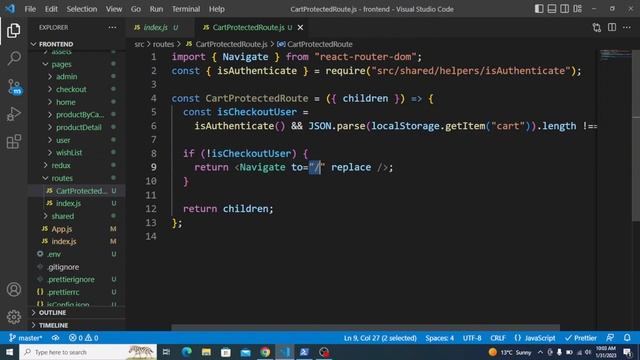The height and width of the screenshot is (360, 640).
Task: Open the Terminal menu
Action: [186, 9]
